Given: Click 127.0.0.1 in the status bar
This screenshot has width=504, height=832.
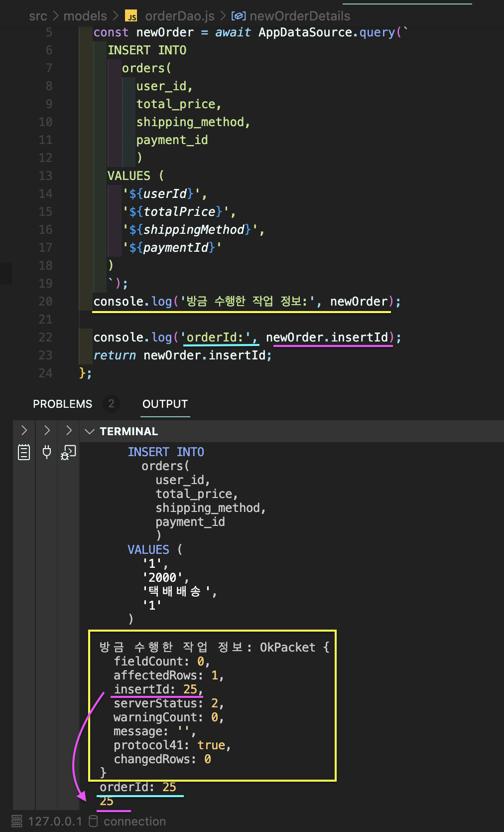Looking at the screenshot, I should tap(55, 821).
